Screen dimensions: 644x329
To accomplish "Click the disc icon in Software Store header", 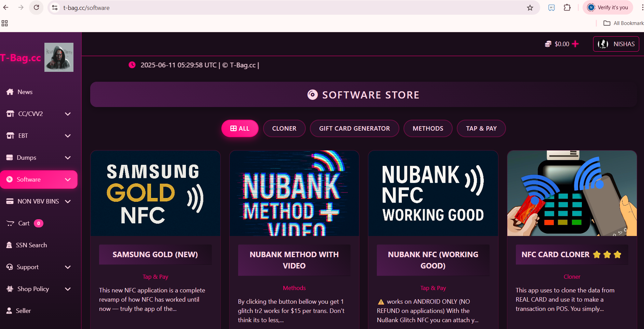I will tap(312, 95).
